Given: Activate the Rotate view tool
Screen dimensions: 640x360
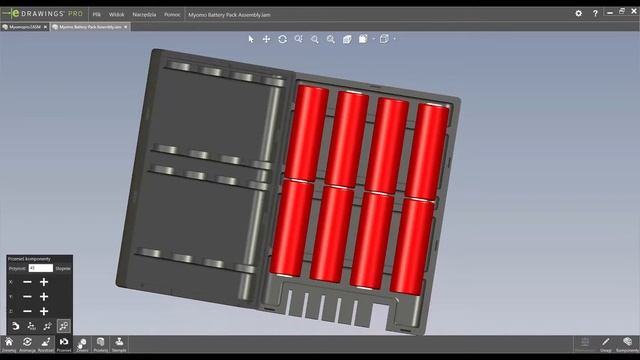Looking at the screenshot, I should [282, 39].
